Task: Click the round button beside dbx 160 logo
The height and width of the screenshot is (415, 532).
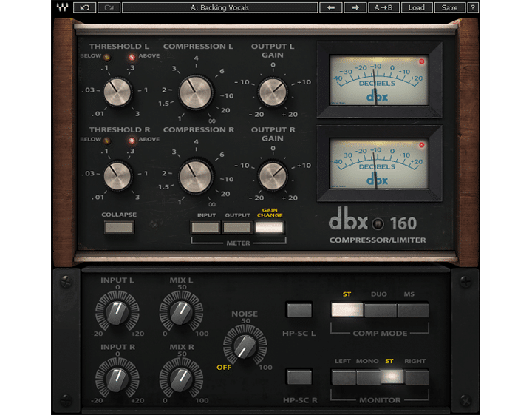Action: pos(378,224)
